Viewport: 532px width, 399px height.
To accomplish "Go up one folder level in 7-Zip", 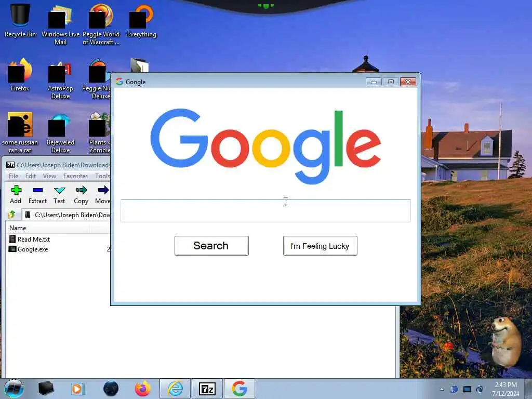I will pos(12,215).
